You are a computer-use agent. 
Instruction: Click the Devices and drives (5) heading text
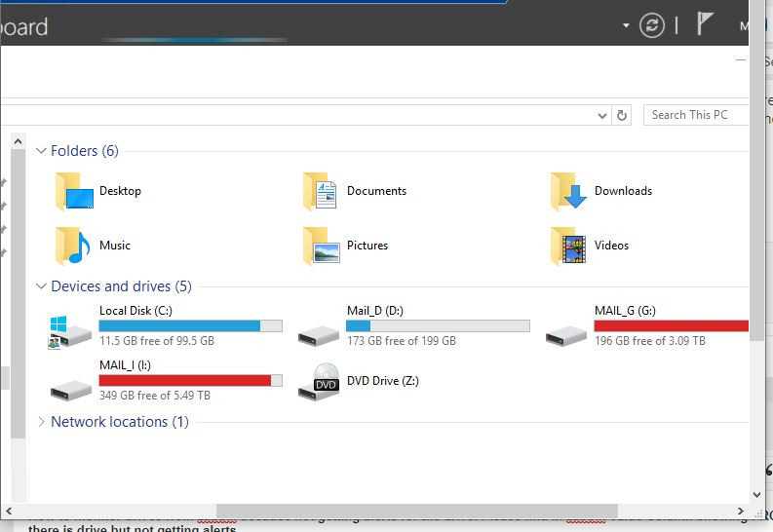point(121,286)
